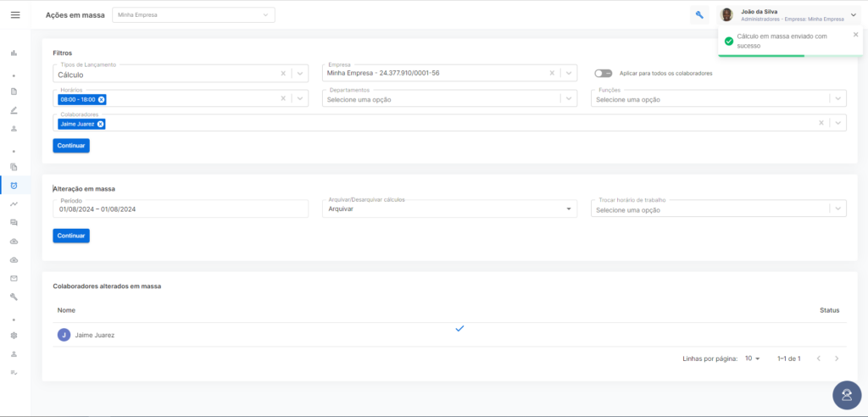The image size is (868, 417).
Task: Click the green success checkmark in notification
Action: point(728,41)
